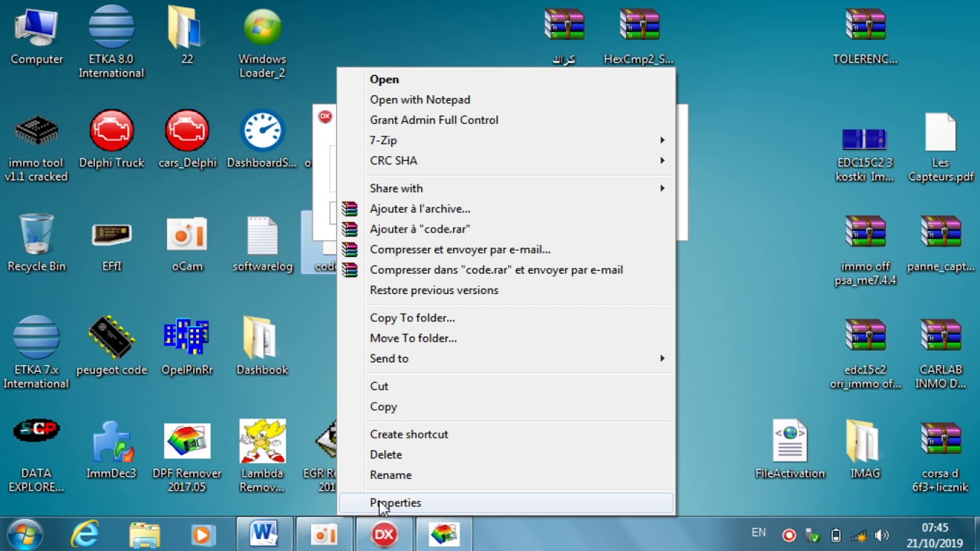The height and width of the screenshot is (551, 980).
Task: Select the peugeot code chip icon
Action: pos(111,346)
